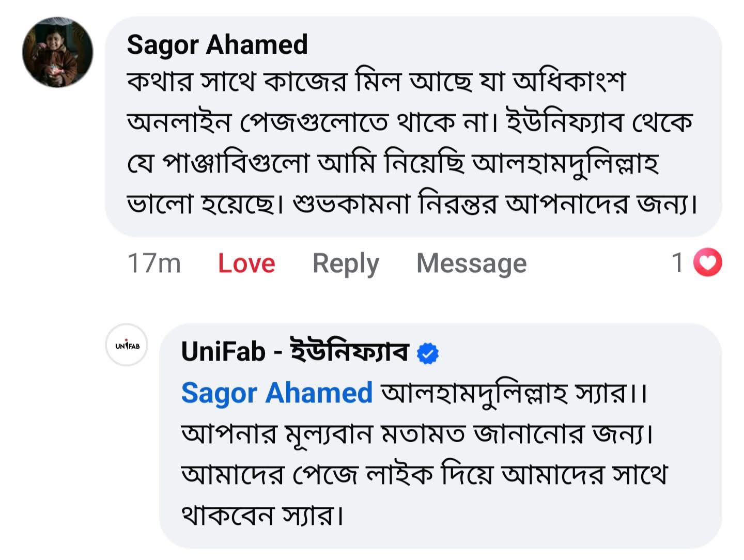Click the final line থাকবেন স্যার
Viewport: 744px width, 560px height.
262,516
